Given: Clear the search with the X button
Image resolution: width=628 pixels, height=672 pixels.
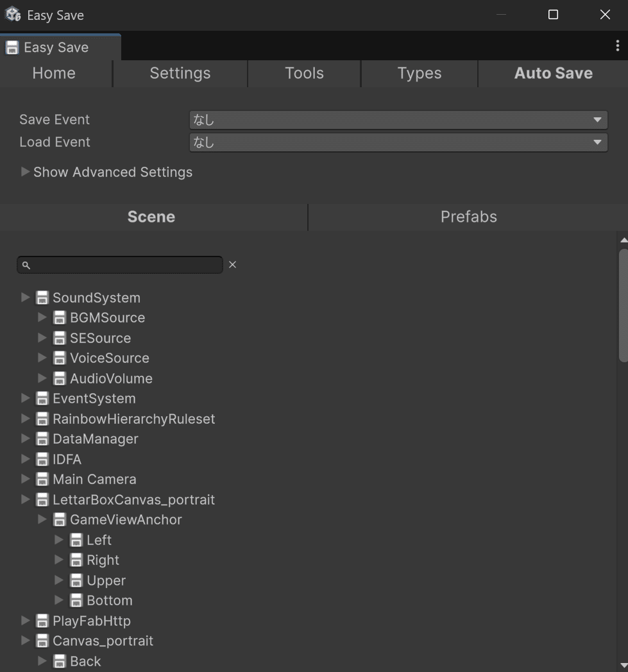Looking at the screenshot, I should coord(232,264).
